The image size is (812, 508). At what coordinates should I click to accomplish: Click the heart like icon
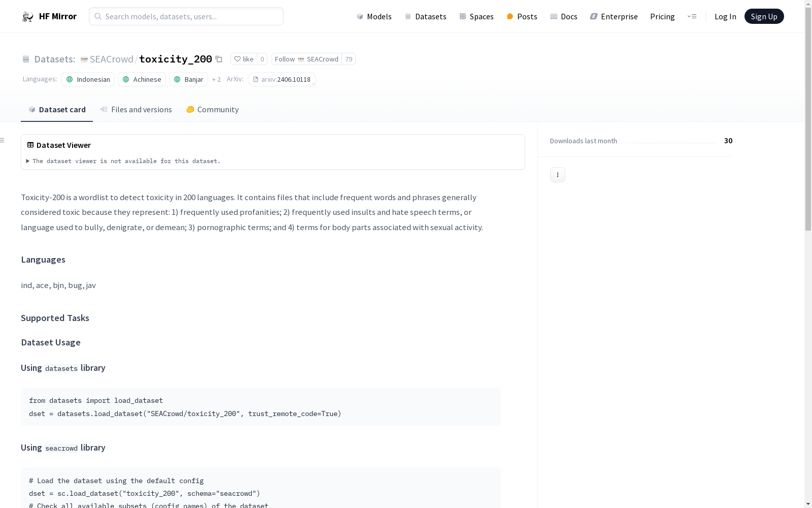click(x=237, y=59)
